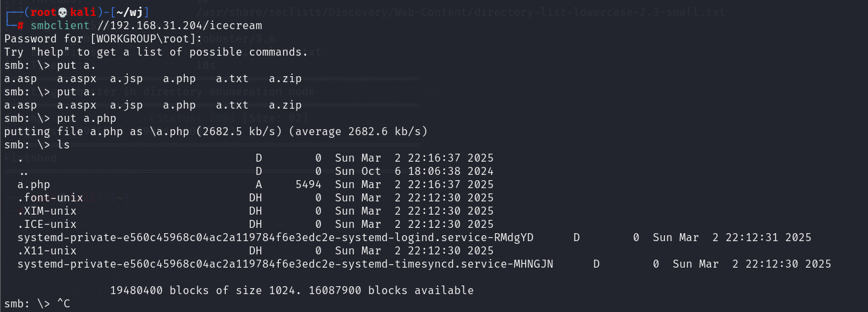The height and width of the screenshot is (312, 868).
Task: Click the a.aspx completion in the first list
Action: pos(77,78)
